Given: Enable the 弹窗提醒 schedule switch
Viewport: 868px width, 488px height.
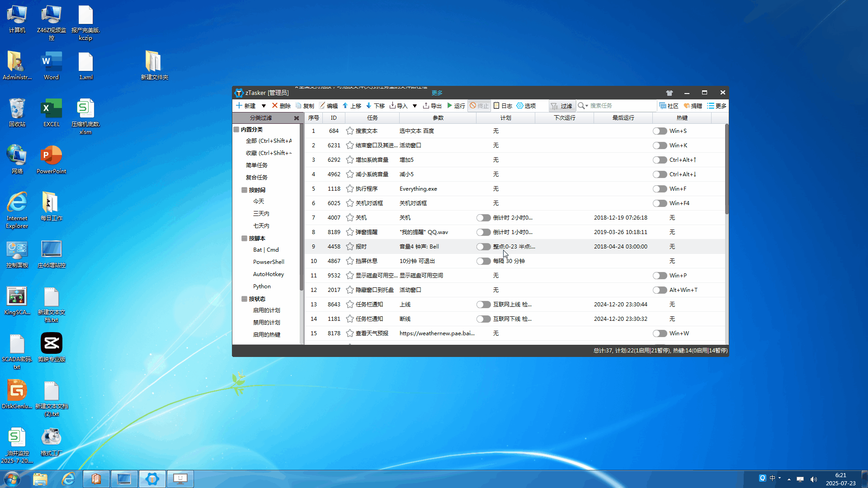Looking at the screenshot, I should (x=483, y=232).
